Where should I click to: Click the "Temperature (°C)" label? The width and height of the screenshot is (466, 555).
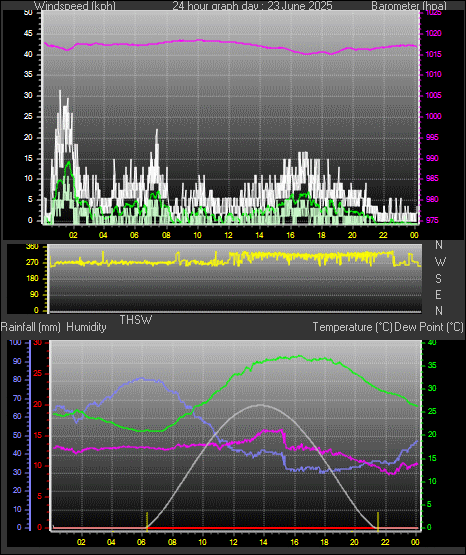pyautogui.click(x=352, y=327)
